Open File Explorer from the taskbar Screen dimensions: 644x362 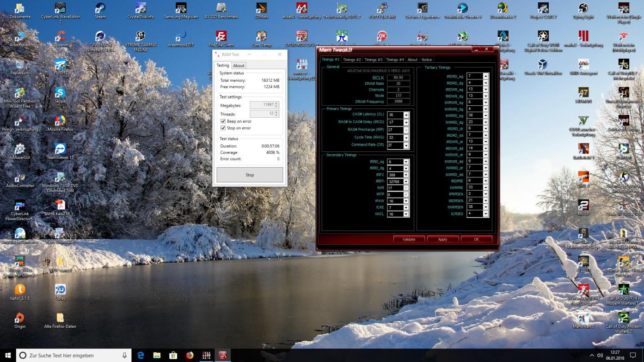click(157, 355)
